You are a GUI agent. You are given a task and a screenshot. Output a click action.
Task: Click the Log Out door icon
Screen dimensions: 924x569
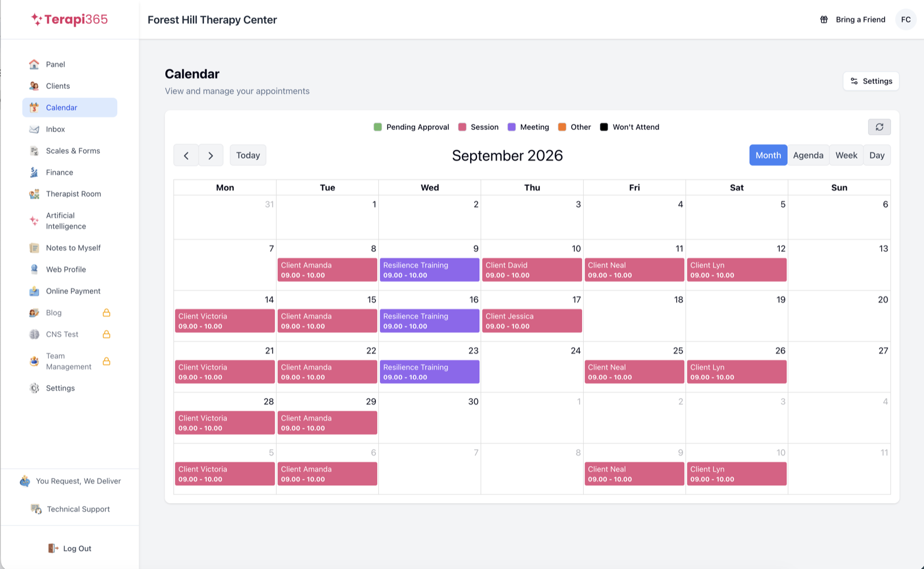click(53, 548)
